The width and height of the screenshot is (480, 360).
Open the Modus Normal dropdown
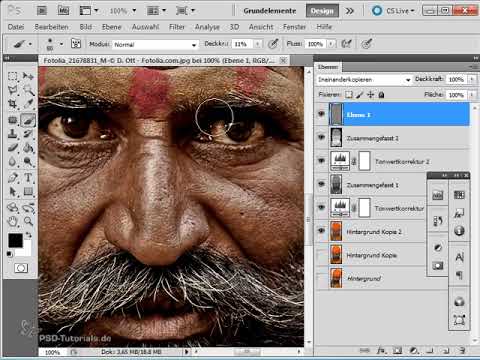[x=155, y=44]
